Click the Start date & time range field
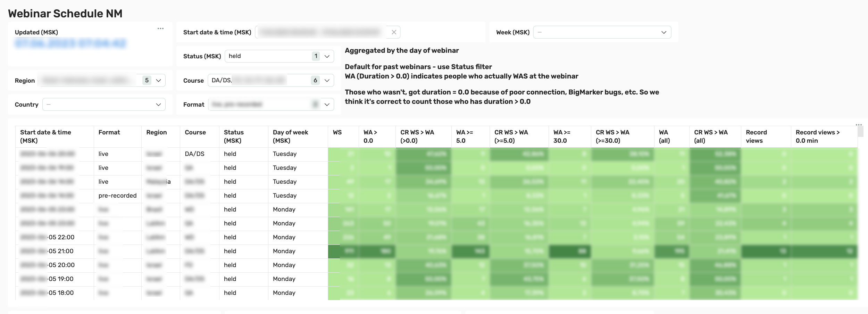The image size is (868, 314). tap(321, 32)
